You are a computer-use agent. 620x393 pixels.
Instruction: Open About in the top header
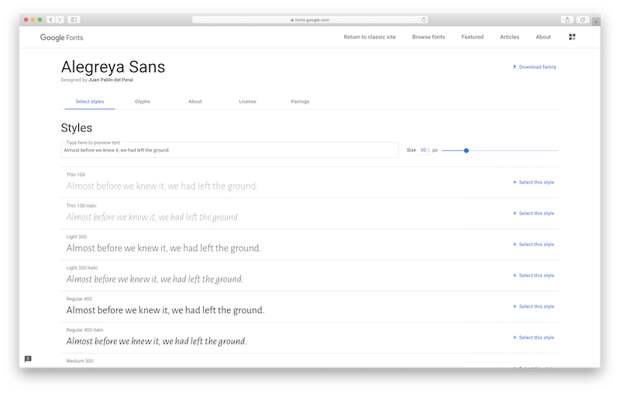tap(543, 37)
